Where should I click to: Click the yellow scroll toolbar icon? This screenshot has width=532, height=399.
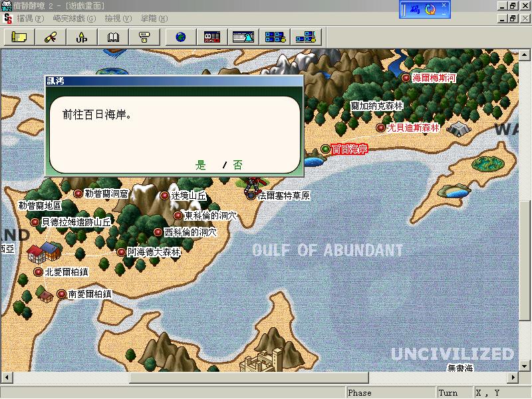(19, 37)
